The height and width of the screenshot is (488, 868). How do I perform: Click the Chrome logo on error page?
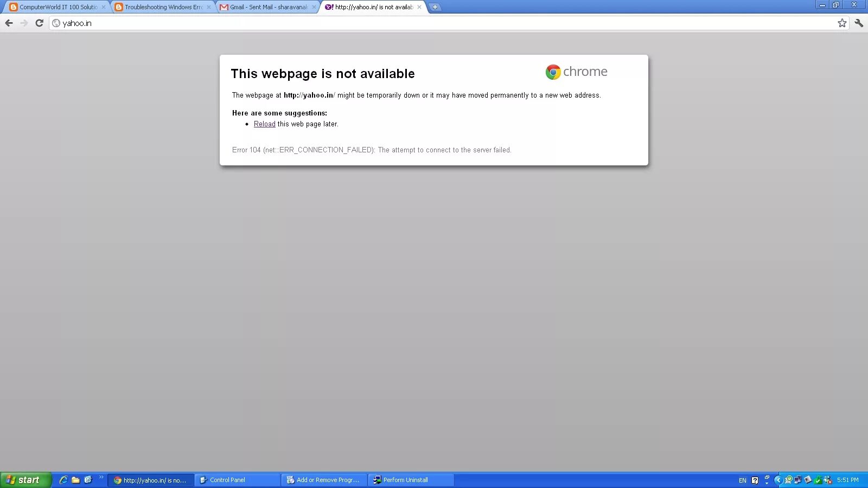(576, 72)
